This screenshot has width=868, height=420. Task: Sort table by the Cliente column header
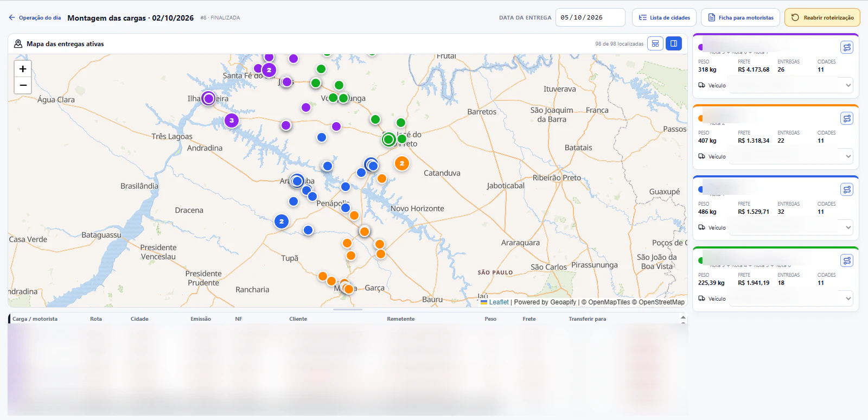(x=298, y=319)
